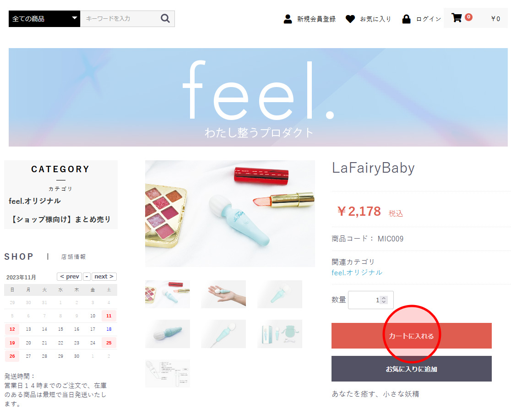
Task: View the diagram specification thumbnail
Action: click(168, 373)
